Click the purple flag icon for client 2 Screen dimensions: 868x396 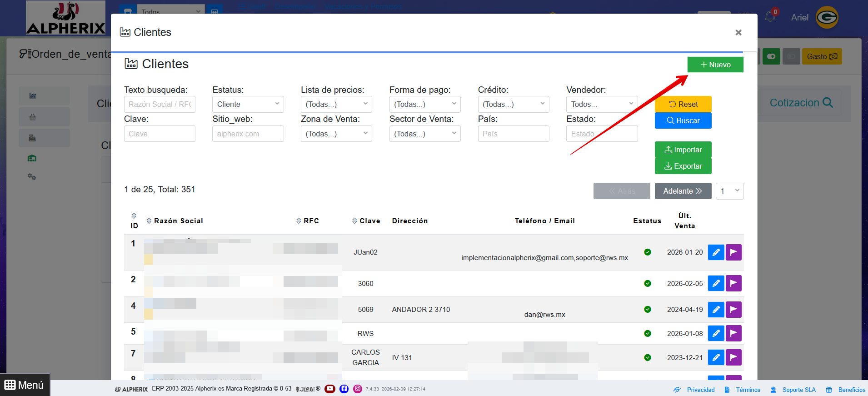click(x=733, y=283)
